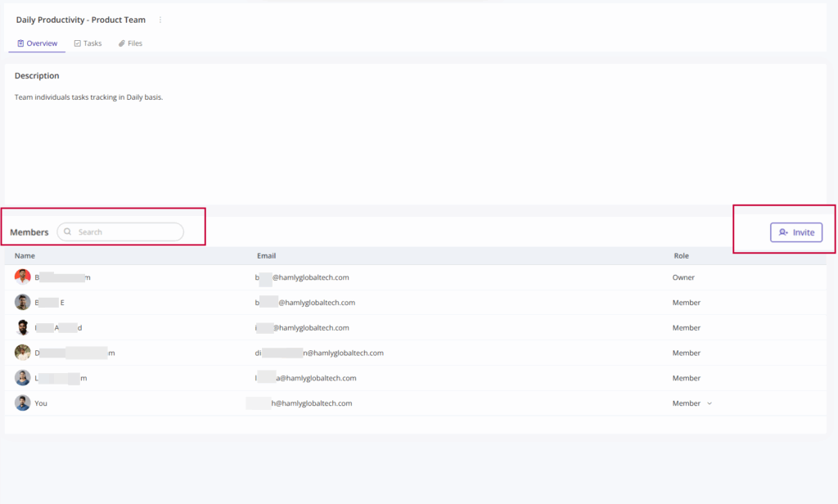Focus the Members search field
The height and width of the screenshot is (504, 838).
coord(127,232)
